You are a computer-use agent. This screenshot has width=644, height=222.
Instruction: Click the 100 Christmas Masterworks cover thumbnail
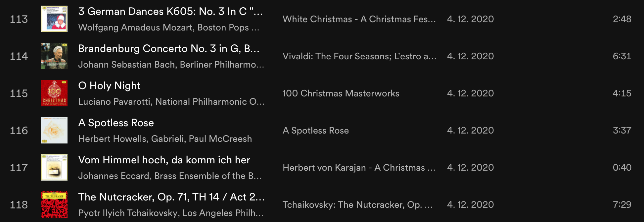pyautogui.click(x=54, y=93)
